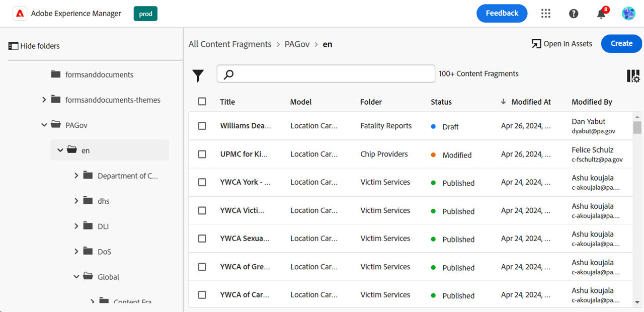Click the dhs folder icon

[x=88, y=201]
